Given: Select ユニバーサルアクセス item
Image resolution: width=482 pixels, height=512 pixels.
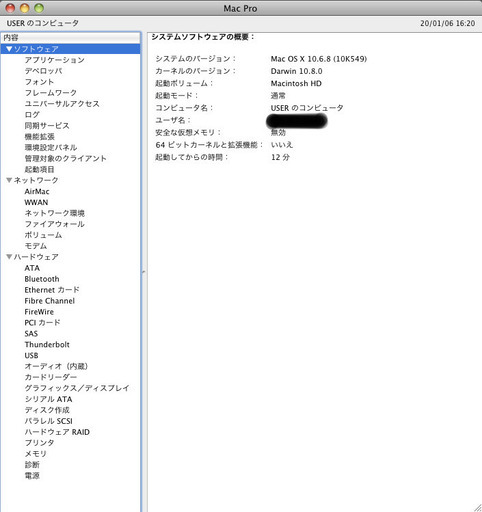Looking at the screenshot, I should [62, 104].
